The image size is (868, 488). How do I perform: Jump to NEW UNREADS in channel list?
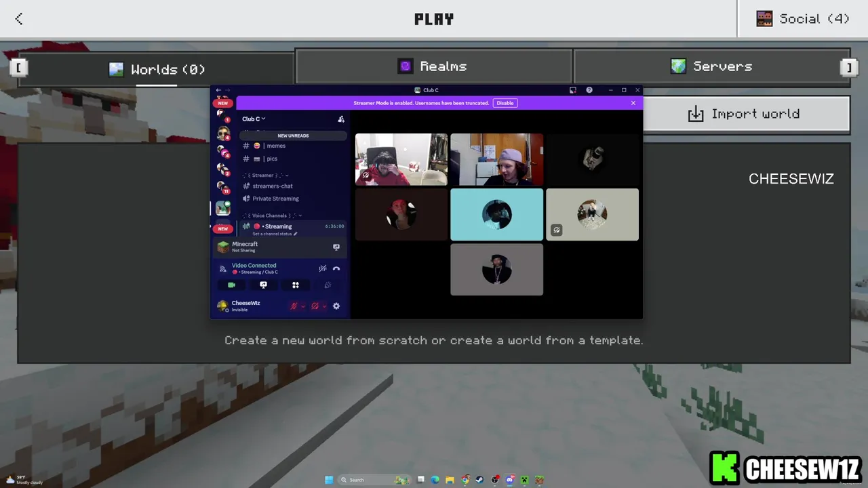(293, 136)
